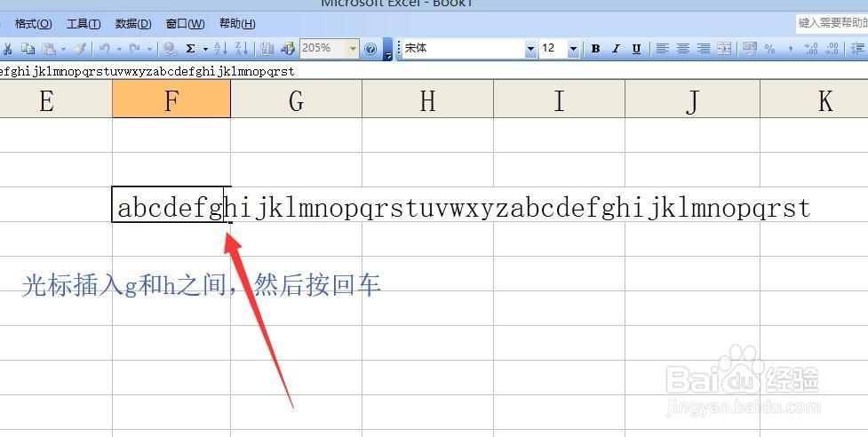This screenshot has height=437, width=868.
Task: Open the 帮助(H) menu
Action: (237, 24)
